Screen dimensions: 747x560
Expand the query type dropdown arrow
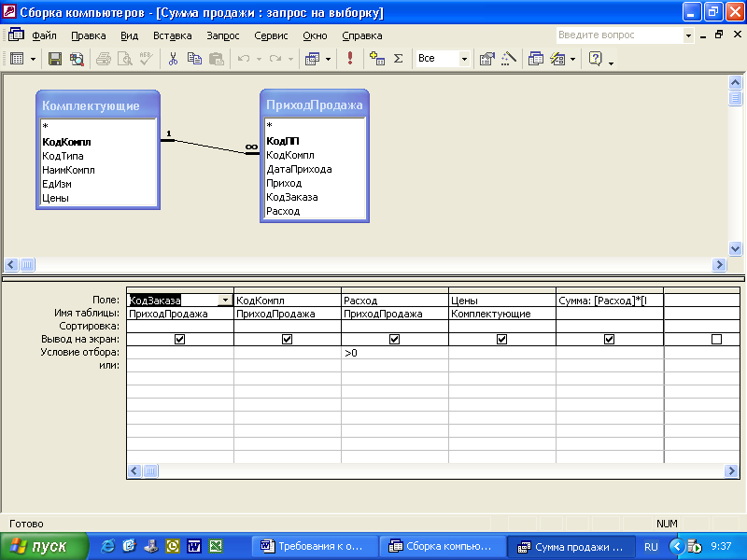coord(328,58)
